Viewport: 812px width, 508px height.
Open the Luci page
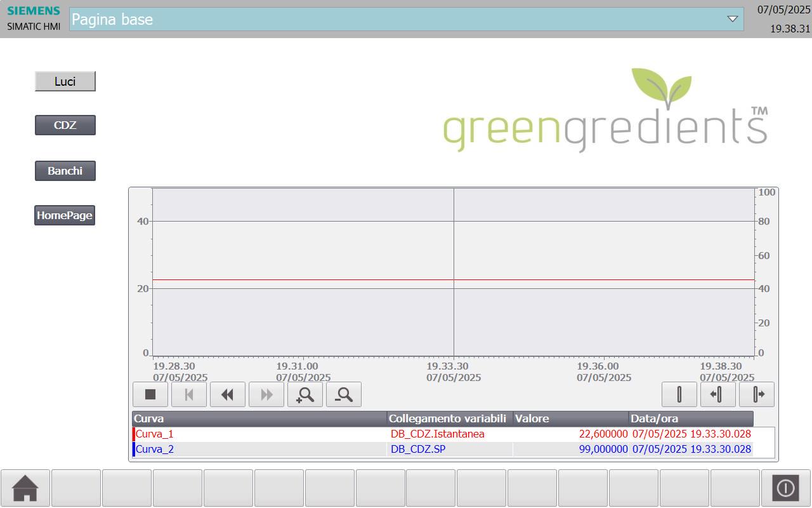click(65, 81)
